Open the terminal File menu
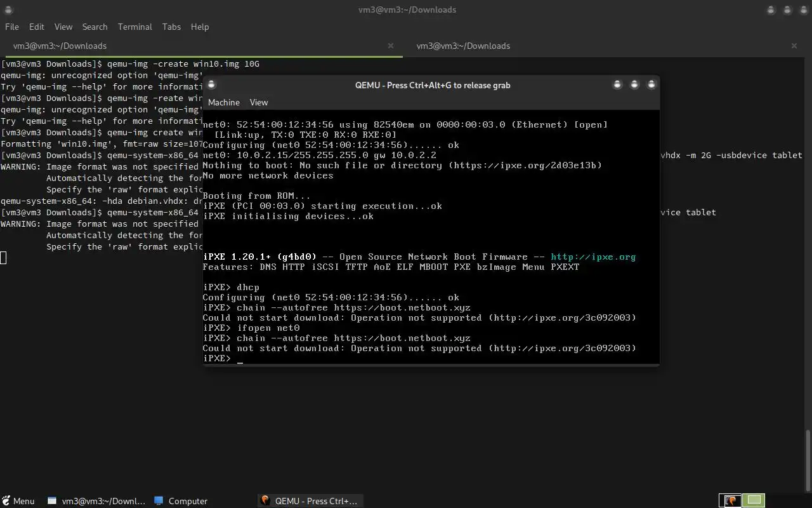The image size is (812, 508). [x=12, y=27]
